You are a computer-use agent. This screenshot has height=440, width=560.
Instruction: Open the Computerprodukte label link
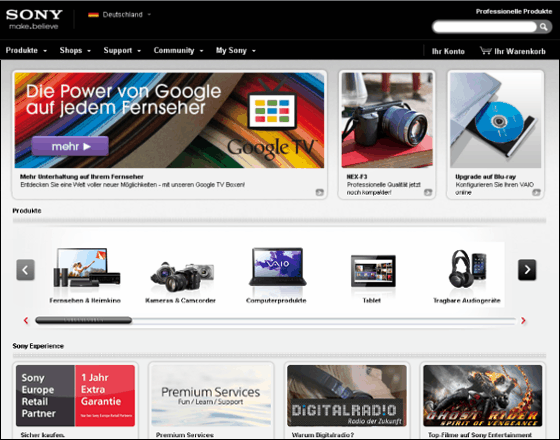[x=276, y=300]
